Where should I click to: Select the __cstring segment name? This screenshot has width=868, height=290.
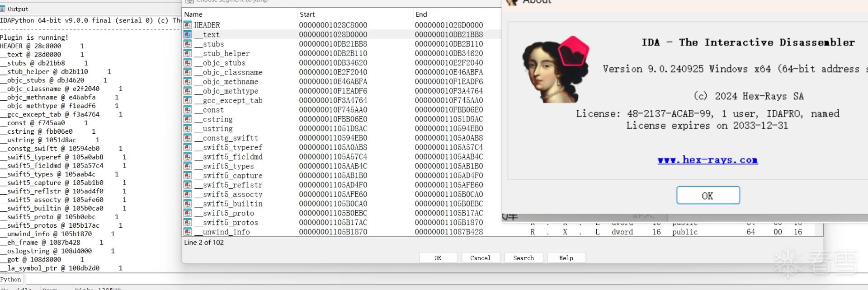214,119
